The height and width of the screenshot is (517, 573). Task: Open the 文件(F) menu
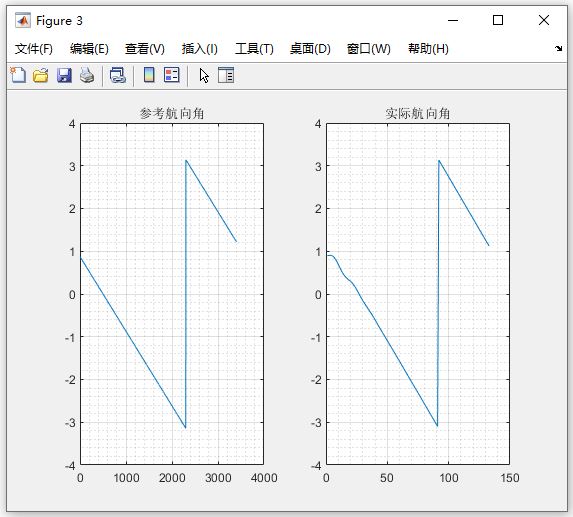coord(34,49)
